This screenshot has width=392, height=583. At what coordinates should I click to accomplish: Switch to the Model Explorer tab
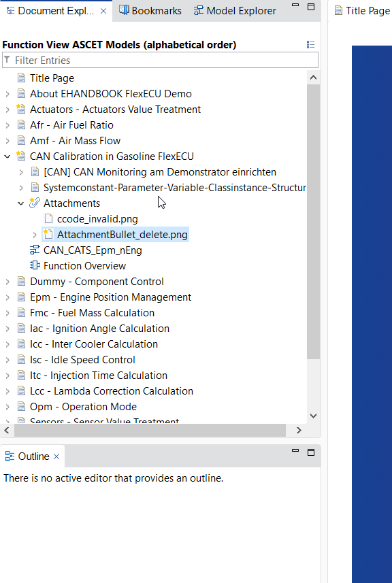click(x=235, y=11)
